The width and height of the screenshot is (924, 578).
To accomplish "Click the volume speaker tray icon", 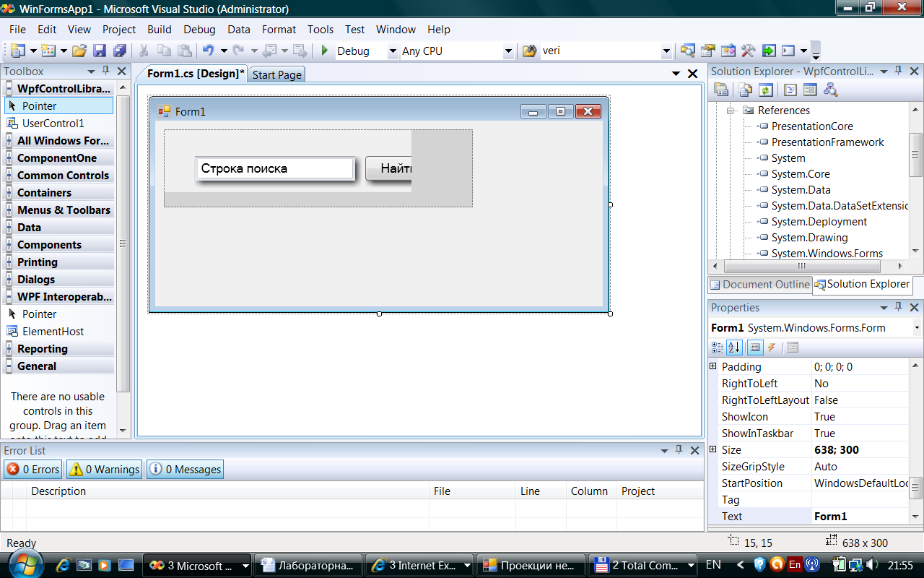I will pyautogui.click(x=871, y=564).
